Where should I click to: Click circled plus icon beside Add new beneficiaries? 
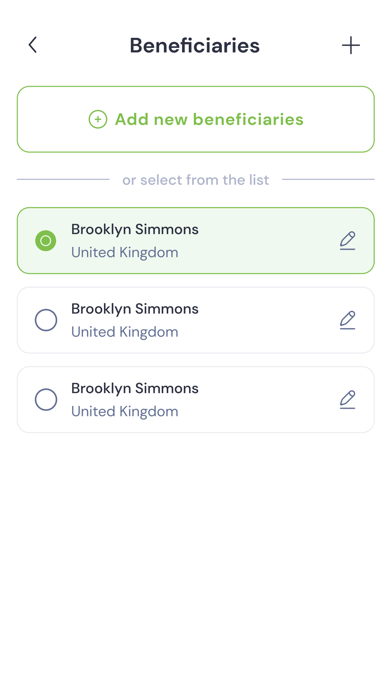coord(98,119)
